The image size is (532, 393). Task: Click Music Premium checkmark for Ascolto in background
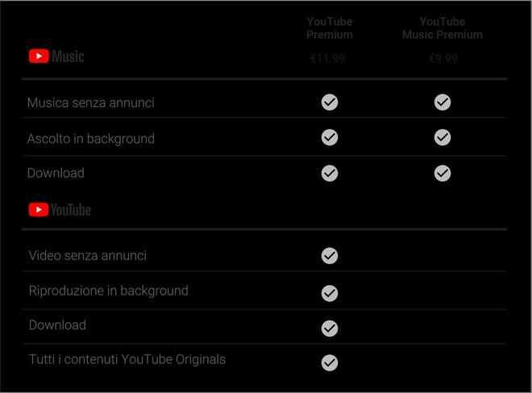[x=443, y=138]
